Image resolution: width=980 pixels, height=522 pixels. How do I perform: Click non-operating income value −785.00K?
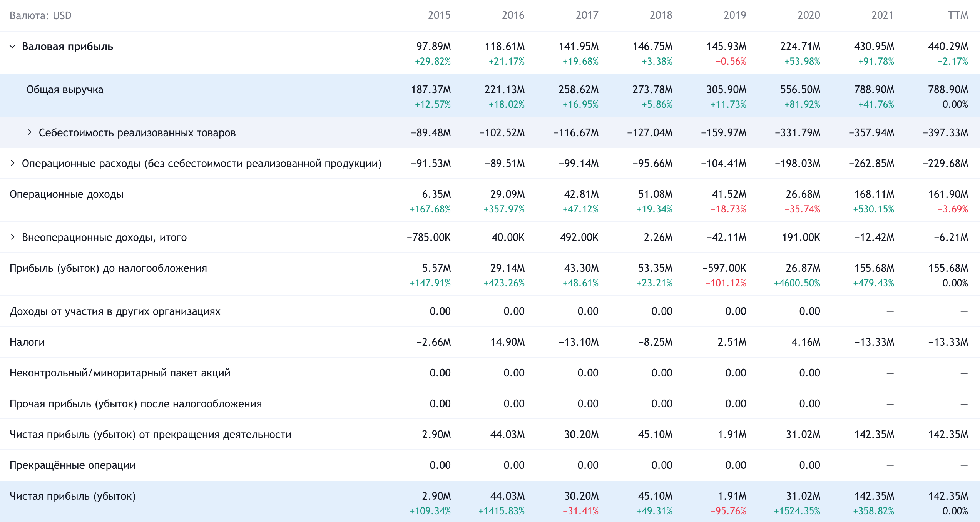pos(429,238)
